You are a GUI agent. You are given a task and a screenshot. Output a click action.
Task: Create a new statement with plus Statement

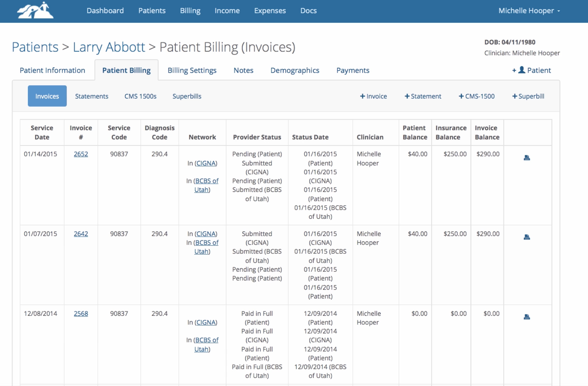(x=423, y=96)
